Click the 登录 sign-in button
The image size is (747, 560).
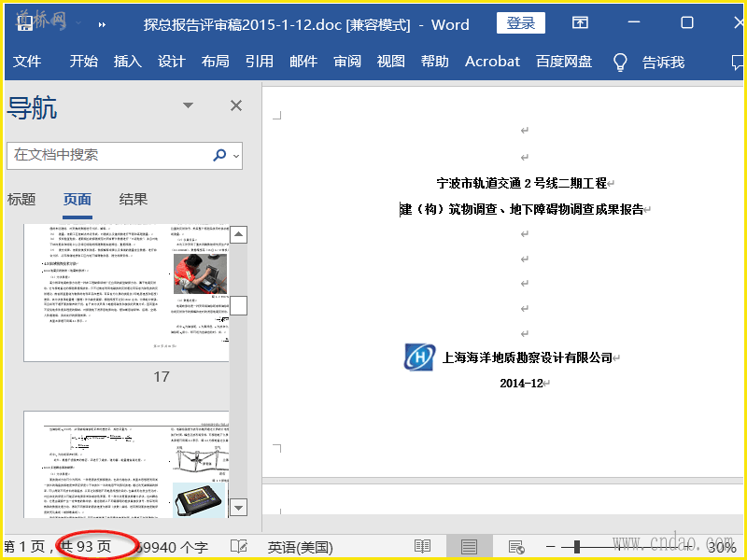coord(521,22)
